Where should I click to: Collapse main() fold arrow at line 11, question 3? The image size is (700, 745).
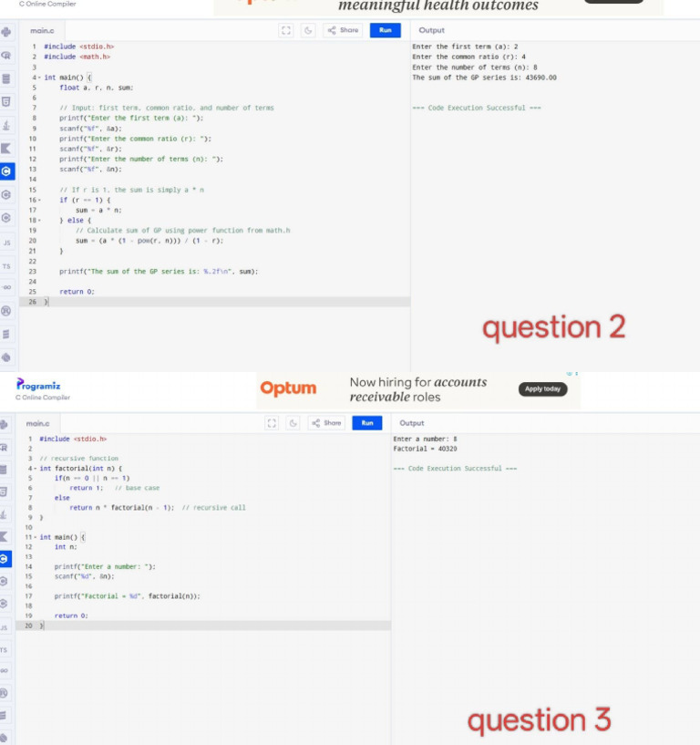click(x=36, y=537)
